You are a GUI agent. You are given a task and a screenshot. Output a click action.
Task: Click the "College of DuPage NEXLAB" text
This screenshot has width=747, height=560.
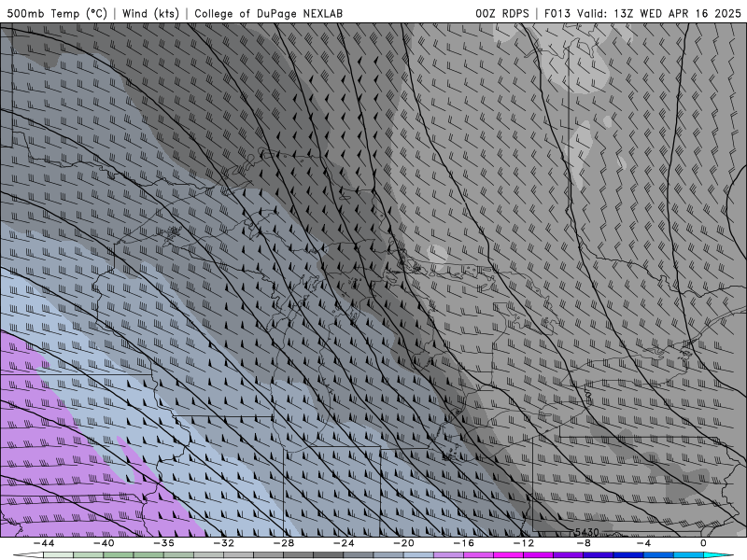tap(268, 13)
